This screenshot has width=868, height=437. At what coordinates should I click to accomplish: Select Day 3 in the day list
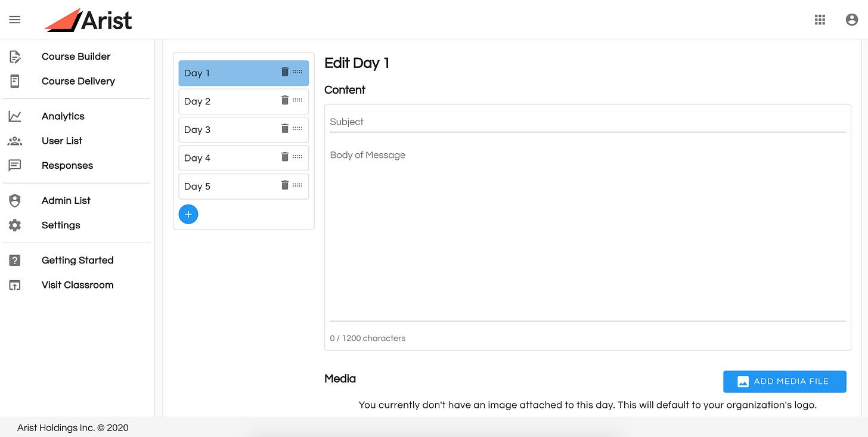click(244, 129)
